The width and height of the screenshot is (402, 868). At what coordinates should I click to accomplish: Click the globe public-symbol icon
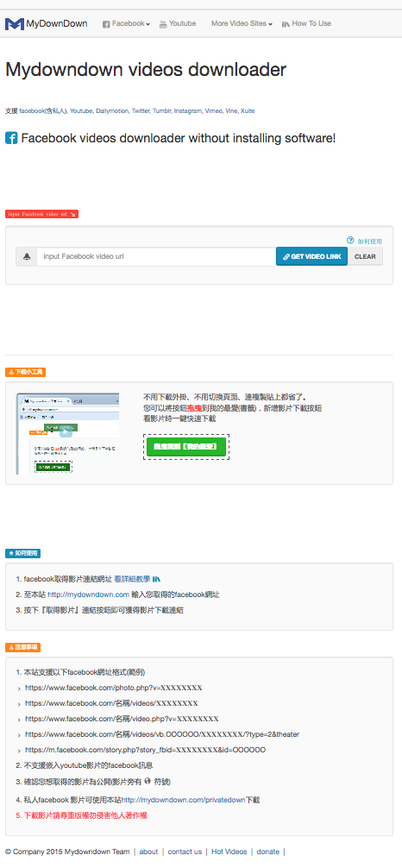click(x=148, y=782)
